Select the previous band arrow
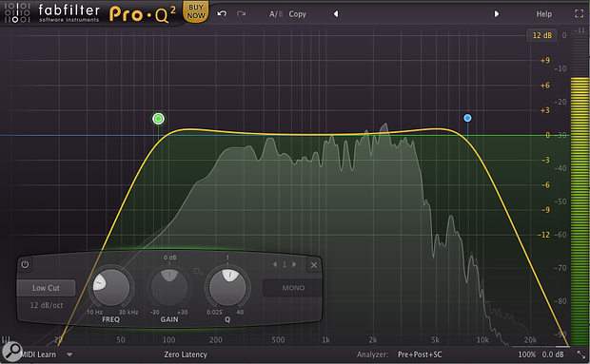The height and width of the screenshot is (364, 590). pos(275,264)
